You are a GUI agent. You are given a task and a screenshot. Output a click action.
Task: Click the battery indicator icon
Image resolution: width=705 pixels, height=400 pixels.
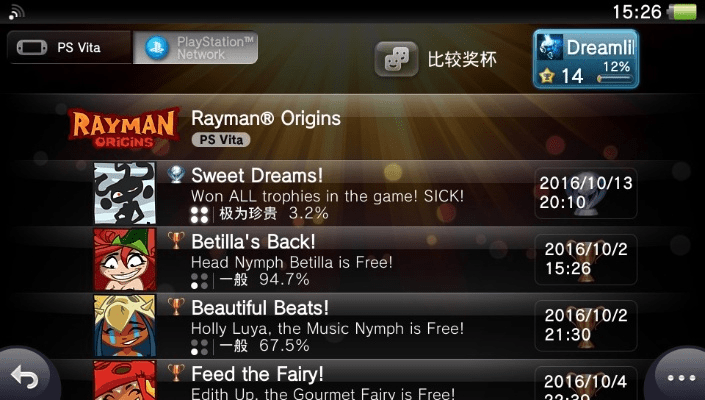tap(682, 12)
